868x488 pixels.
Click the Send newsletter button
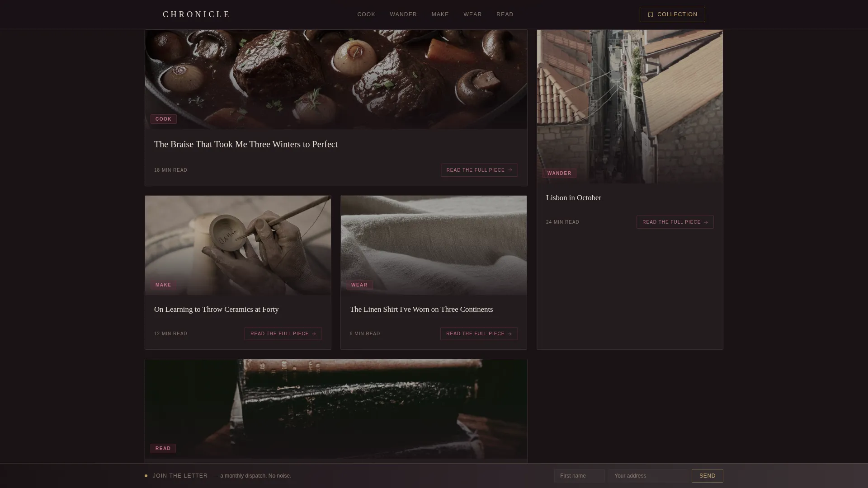point(708,476)
